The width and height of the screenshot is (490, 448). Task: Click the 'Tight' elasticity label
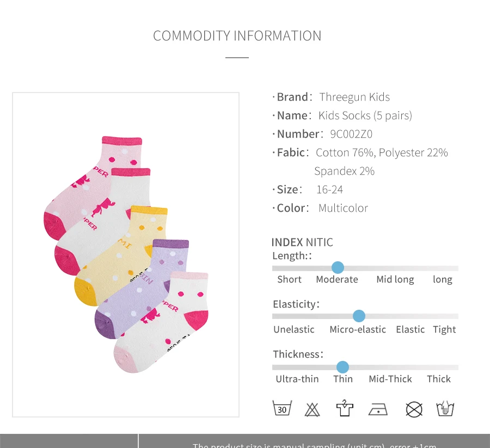444,329
